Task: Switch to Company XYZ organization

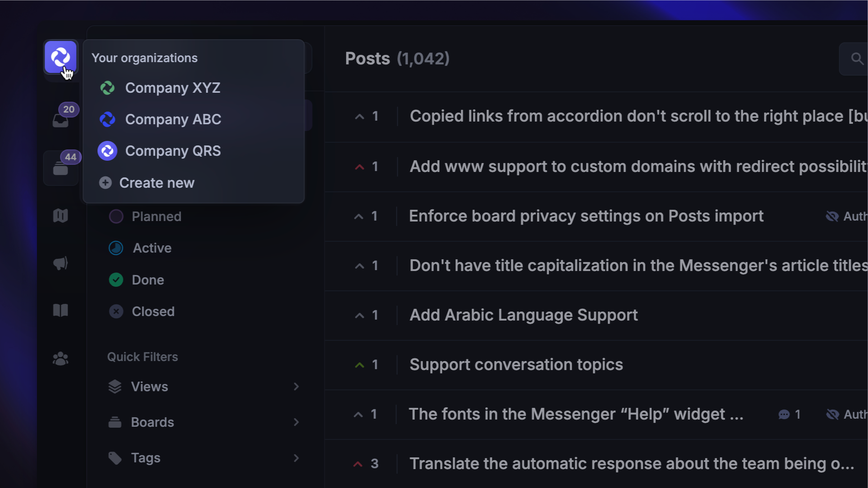Action: [173, 88]
